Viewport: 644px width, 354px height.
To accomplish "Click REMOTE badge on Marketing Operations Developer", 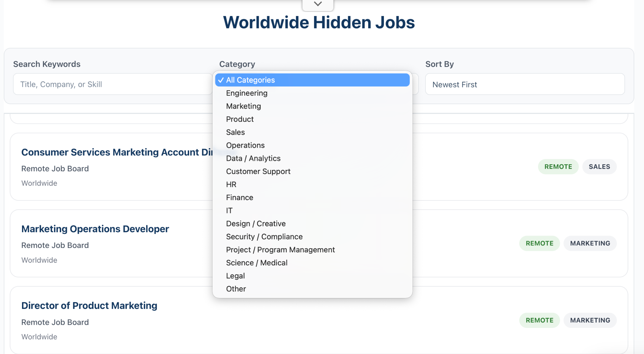I will coord(540,243).
